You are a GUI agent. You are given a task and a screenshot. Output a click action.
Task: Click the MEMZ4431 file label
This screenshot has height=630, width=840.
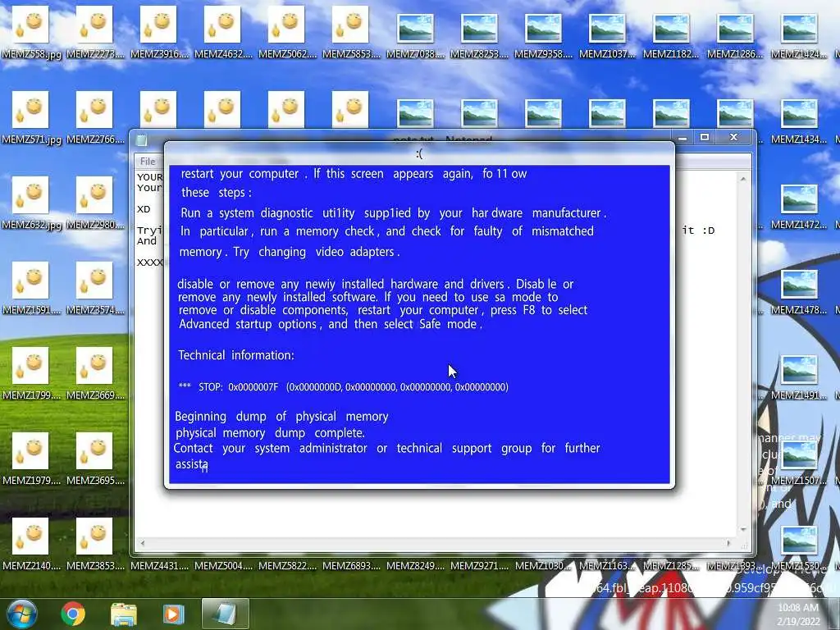pos(159,566)
